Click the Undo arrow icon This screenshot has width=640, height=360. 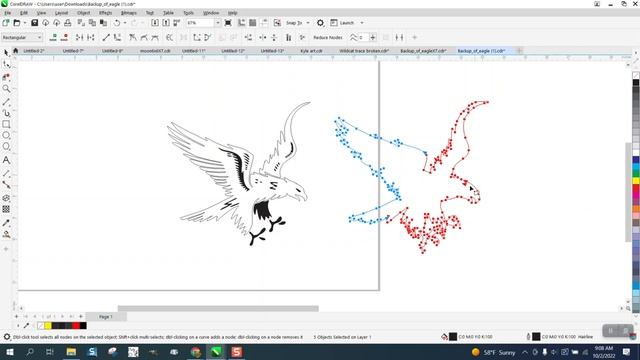click(117, 23)
